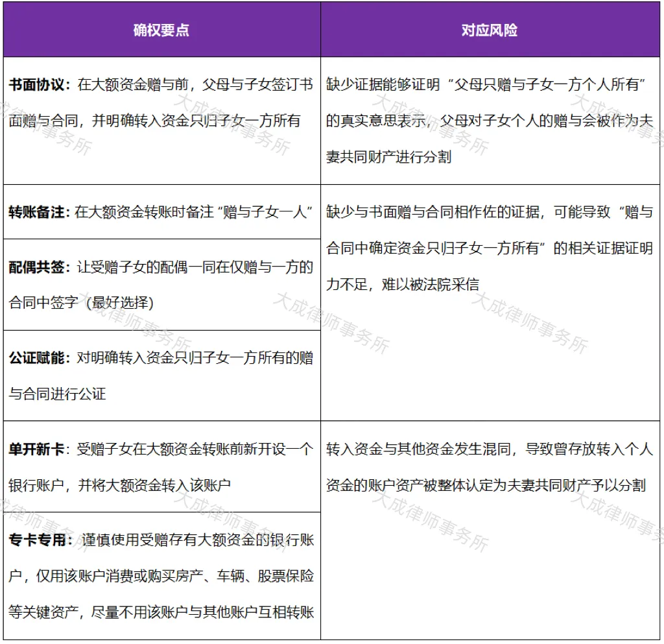Select the 公证赋能 table cell

[161, 376]
